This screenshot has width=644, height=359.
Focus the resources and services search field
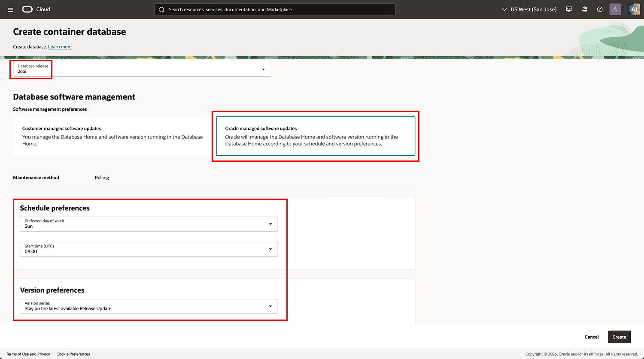pyautogui.click(x=275, y=9)
